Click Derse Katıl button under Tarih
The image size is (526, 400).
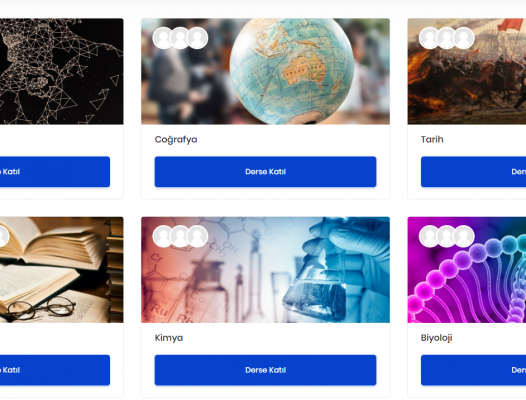coord(473,171)
